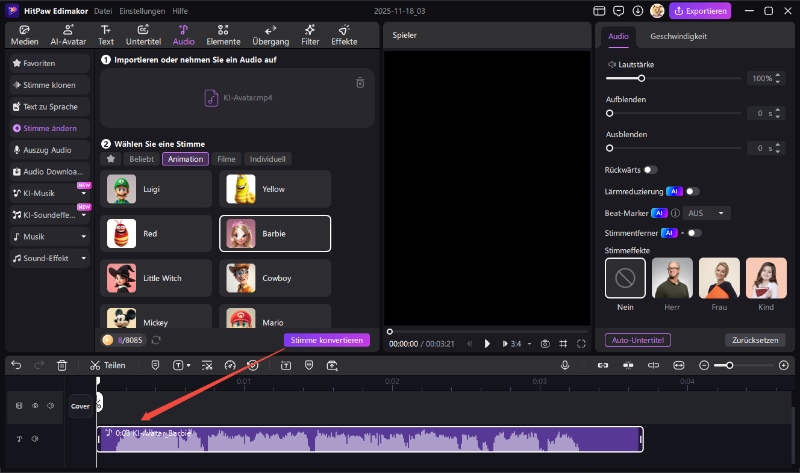Open the Effekte panel
800x473 pixels.
coord(344,35)
